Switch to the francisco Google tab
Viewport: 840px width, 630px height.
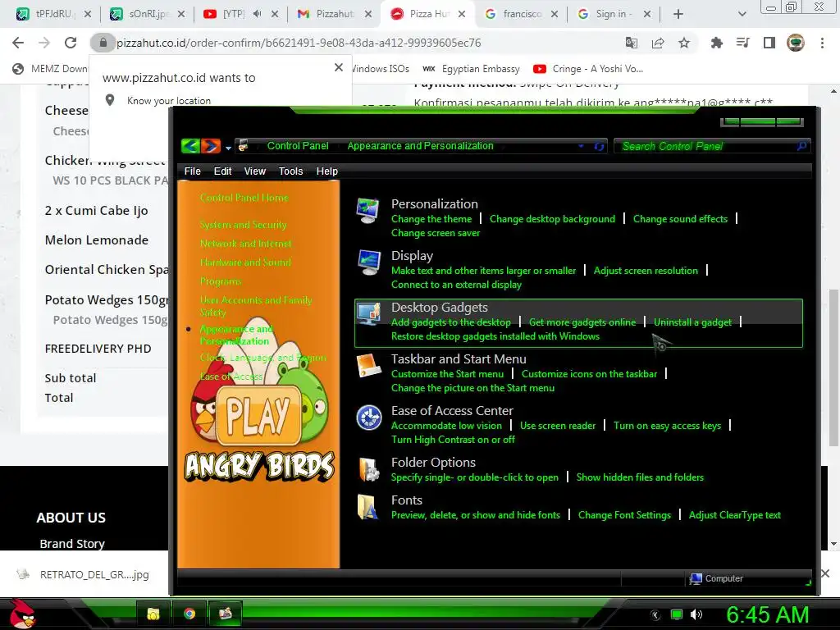pos(522,14)
